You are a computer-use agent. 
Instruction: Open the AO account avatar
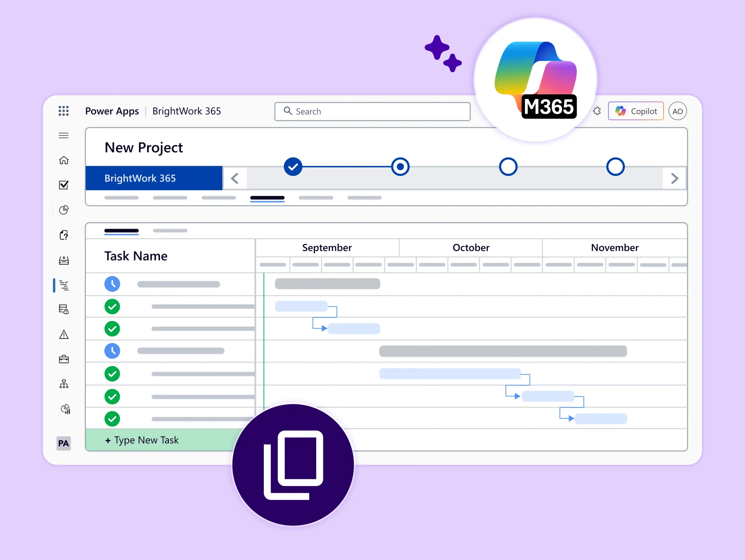[677, 111]
